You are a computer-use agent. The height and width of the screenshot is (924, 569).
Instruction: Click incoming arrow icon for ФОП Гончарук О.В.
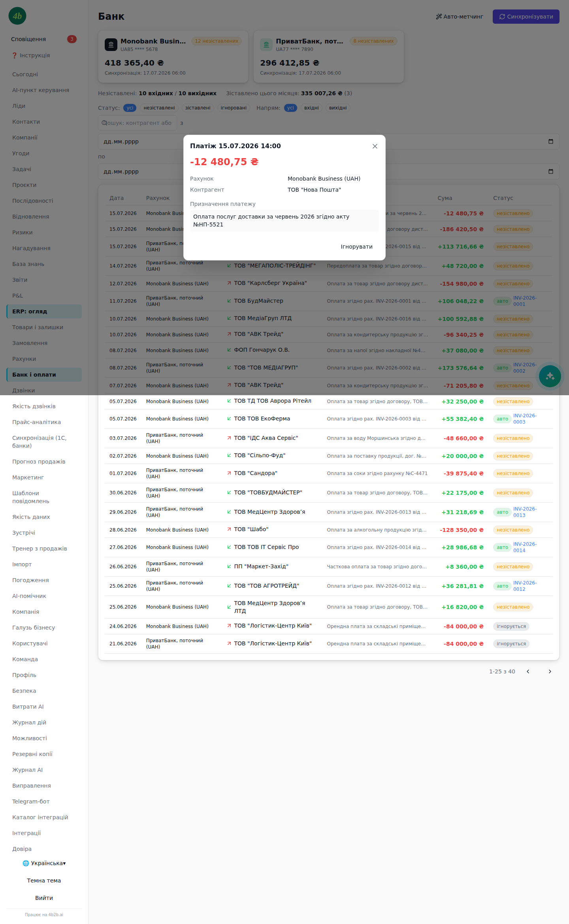tap(229, 350)
